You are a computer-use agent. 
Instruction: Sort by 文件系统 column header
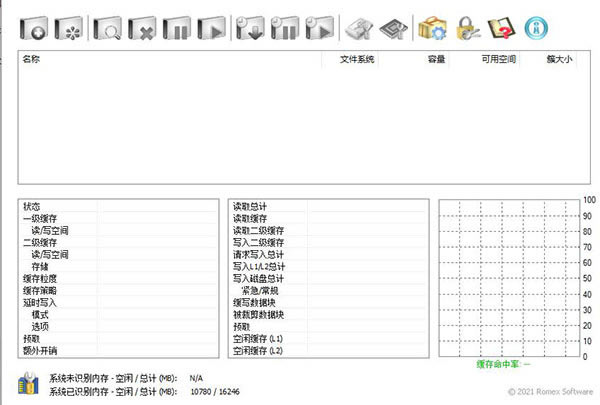[350, 59]
